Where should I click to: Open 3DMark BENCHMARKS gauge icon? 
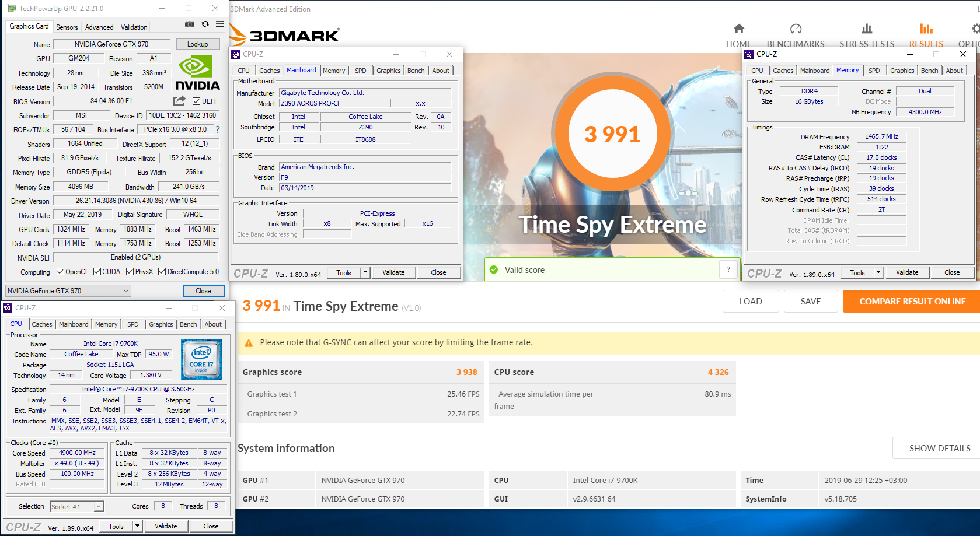(796, 29)
